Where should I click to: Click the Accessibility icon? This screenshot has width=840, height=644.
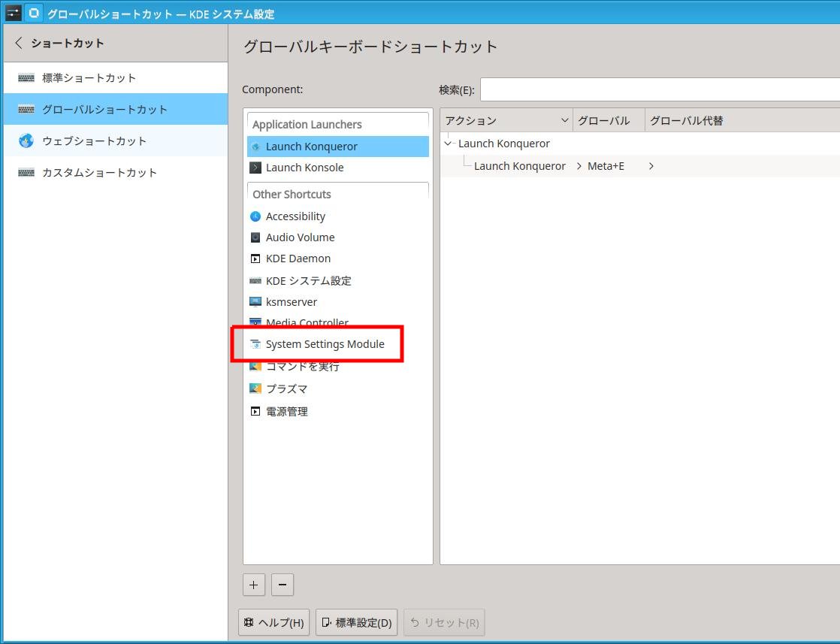click(x=255, y=216)
